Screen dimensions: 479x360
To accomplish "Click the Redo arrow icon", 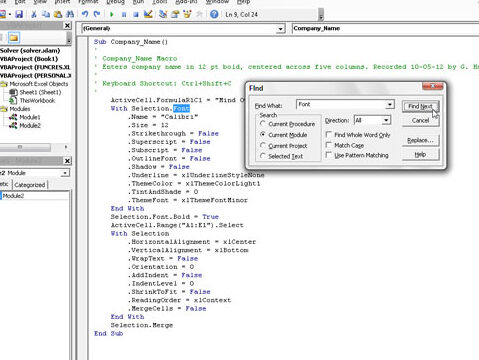I will pyautogui.click(x=97, y=14).
